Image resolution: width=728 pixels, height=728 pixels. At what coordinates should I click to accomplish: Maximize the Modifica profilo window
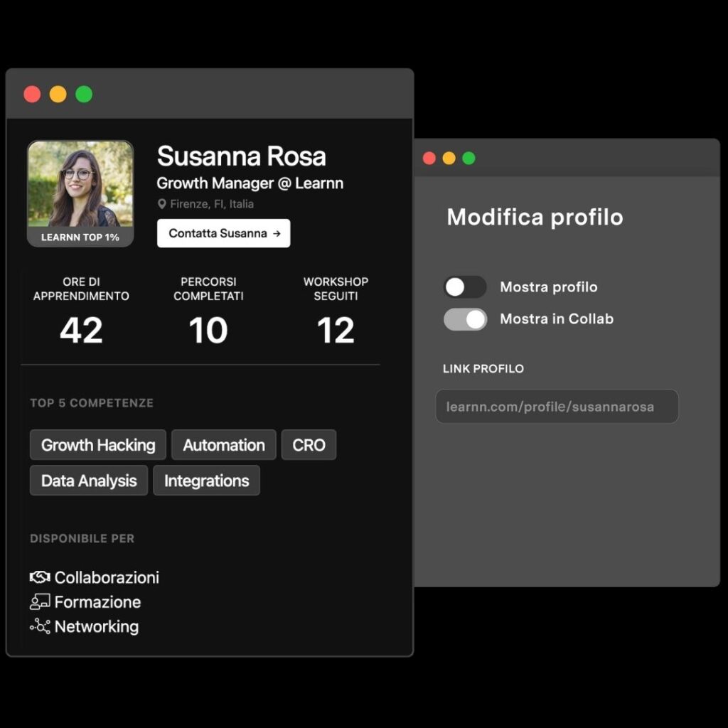pyautogui.click(x=469, y=159)
